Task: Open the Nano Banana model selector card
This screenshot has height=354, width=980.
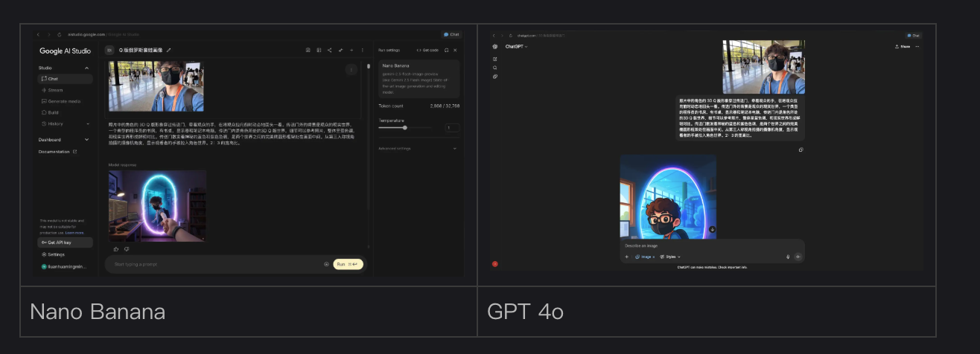Action: coord(419,79)
